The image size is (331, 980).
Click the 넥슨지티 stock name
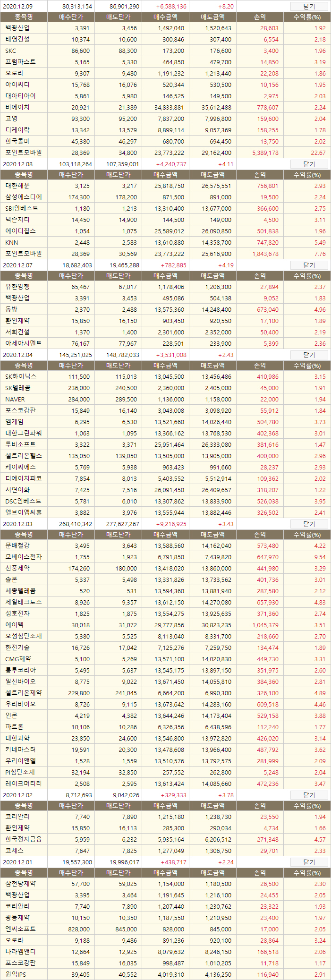point(17,220)
